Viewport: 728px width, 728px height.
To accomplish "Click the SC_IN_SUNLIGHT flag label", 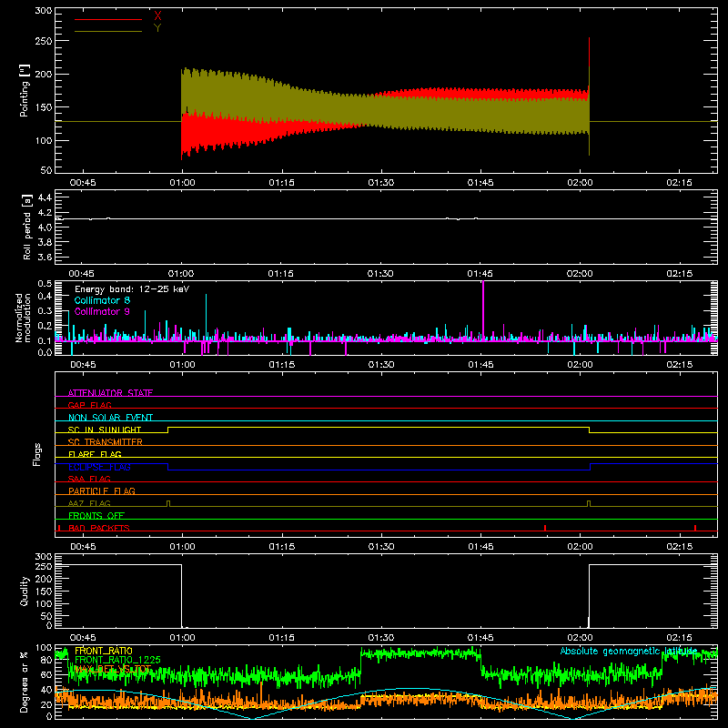I will [105, 430].
